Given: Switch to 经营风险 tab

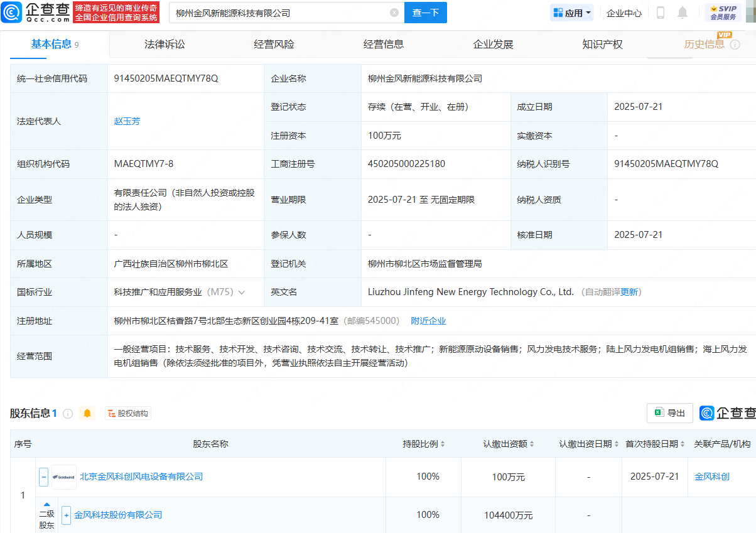Looking at the screenshot, I should coord(274,44).
